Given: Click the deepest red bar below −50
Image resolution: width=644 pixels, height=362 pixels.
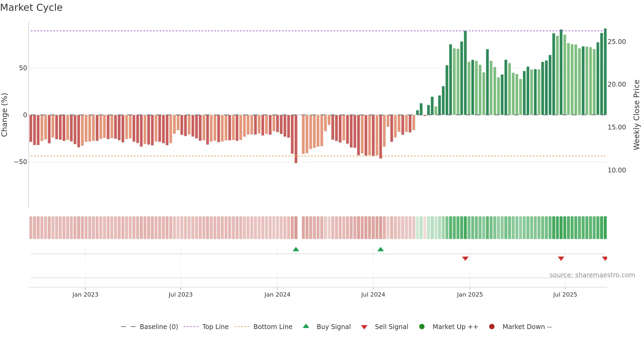Looking at the screenshot, I should point(296,139).
